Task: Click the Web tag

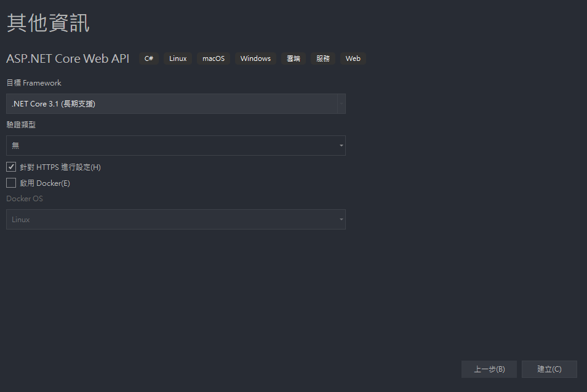Action: pos(353,58)
